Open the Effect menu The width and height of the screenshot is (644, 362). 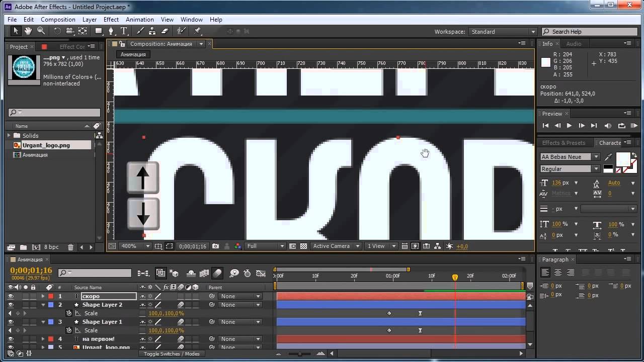tap(111, 20)
